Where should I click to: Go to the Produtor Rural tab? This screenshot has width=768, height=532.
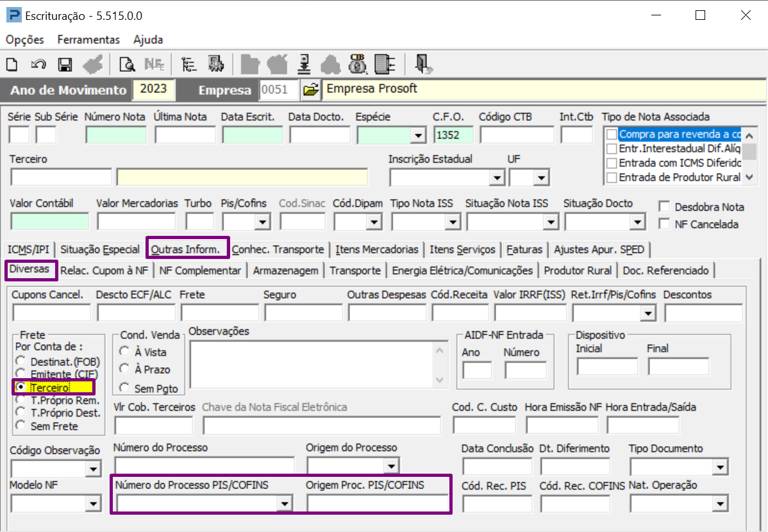(578, 270)
